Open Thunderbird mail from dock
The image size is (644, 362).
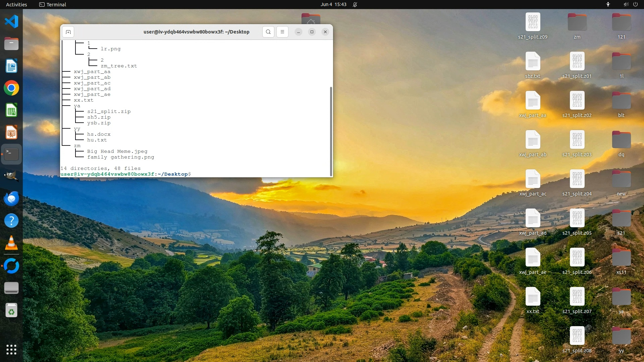point(11,198)
